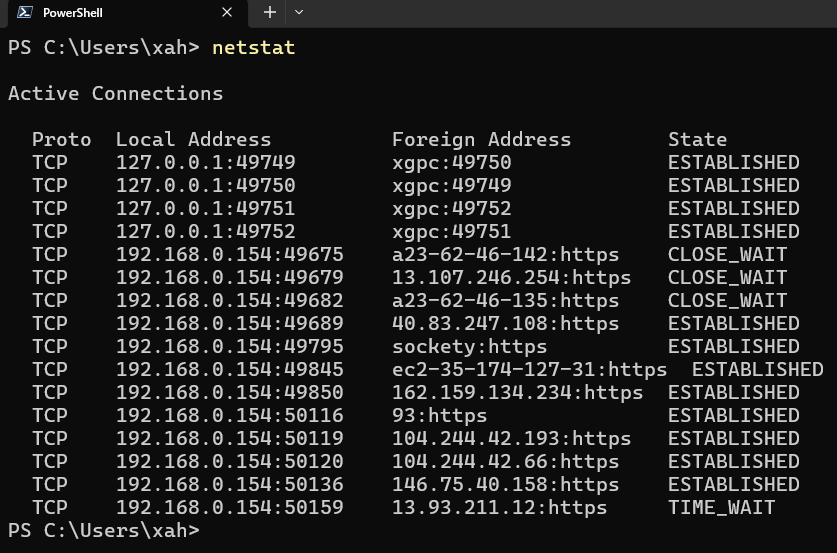Viewport: 837px width, 553px height.
Task: Click foreign address 13.107.246.254:https
Action: [x=511, y=277]
